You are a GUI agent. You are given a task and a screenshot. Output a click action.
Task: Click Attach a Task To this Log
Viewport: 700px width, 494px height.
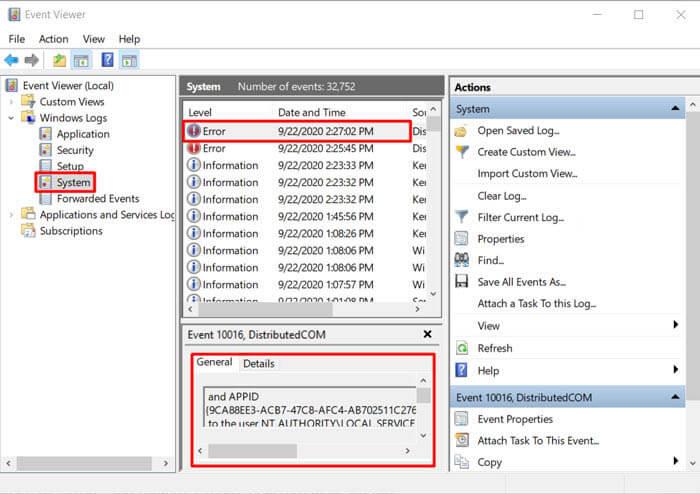[x=537, y=303]
